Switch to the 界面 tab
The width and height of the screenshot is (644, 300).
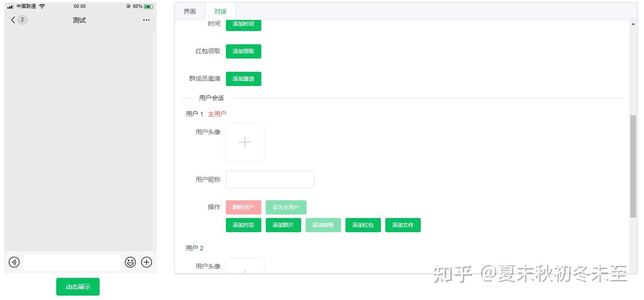(189, 11)
